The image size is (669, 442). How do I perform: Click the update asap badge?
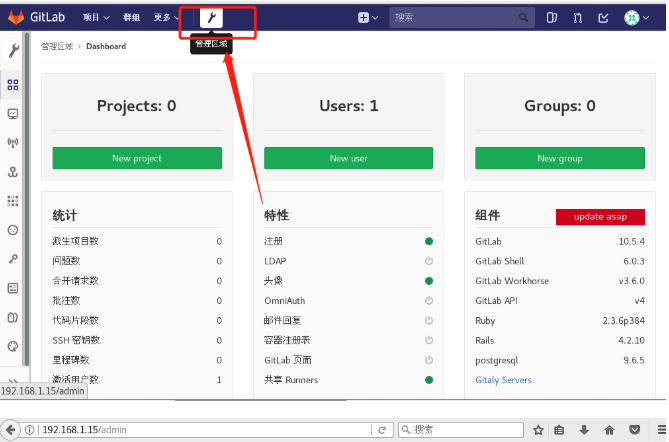pos(600,217)
